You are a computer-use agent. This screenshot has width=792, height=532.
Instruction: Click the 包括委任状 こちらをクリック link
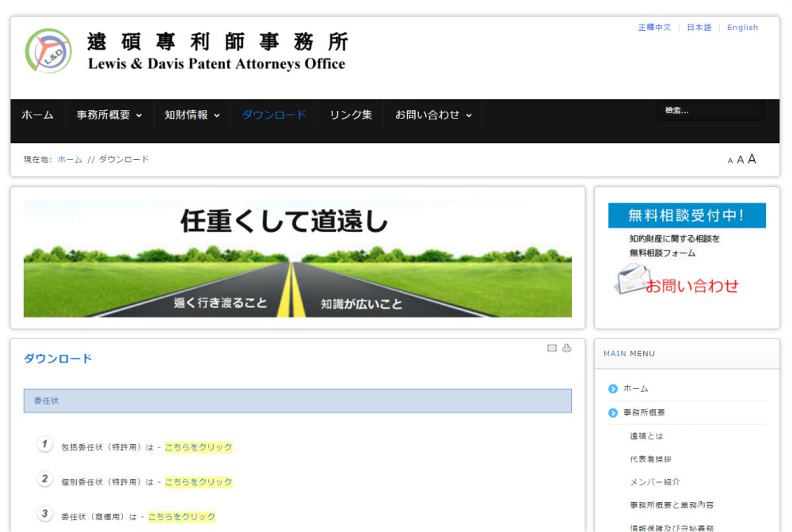pyautogui.click(x=199, y=447)
